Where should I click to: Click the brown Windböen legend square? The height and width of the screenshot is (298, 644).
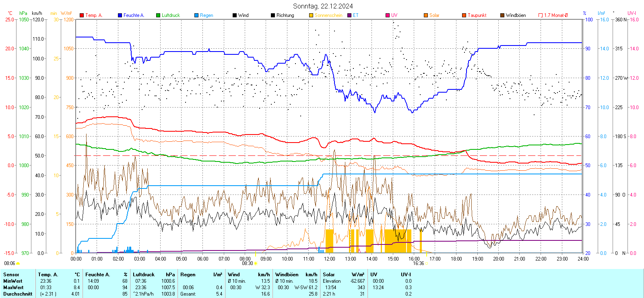(502, 15)
